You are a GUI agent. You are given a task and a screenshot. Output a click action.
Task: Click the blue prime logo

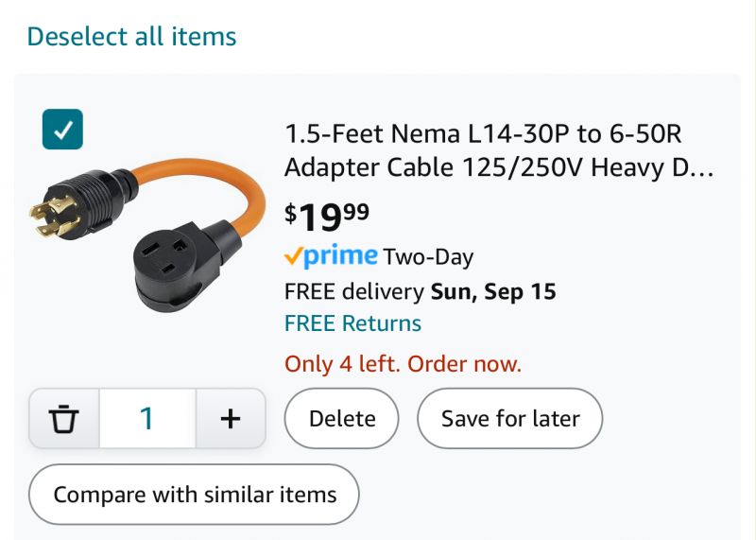coord(340,256)
